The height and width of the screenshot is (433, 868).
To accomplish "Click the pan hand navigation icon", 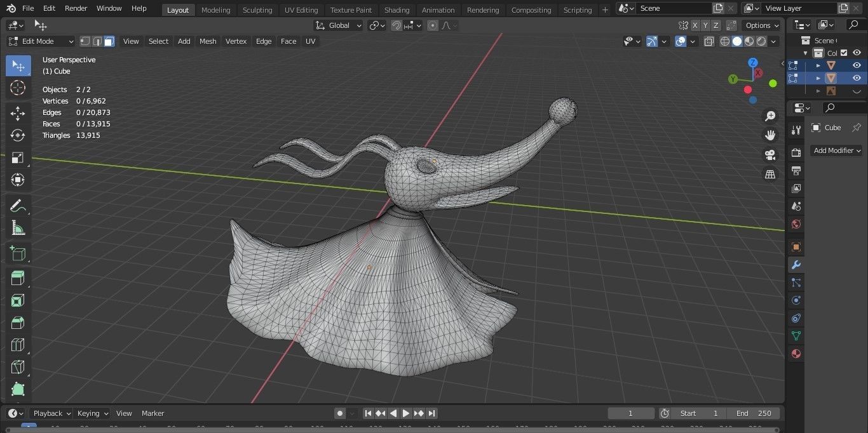I will 770,135.
